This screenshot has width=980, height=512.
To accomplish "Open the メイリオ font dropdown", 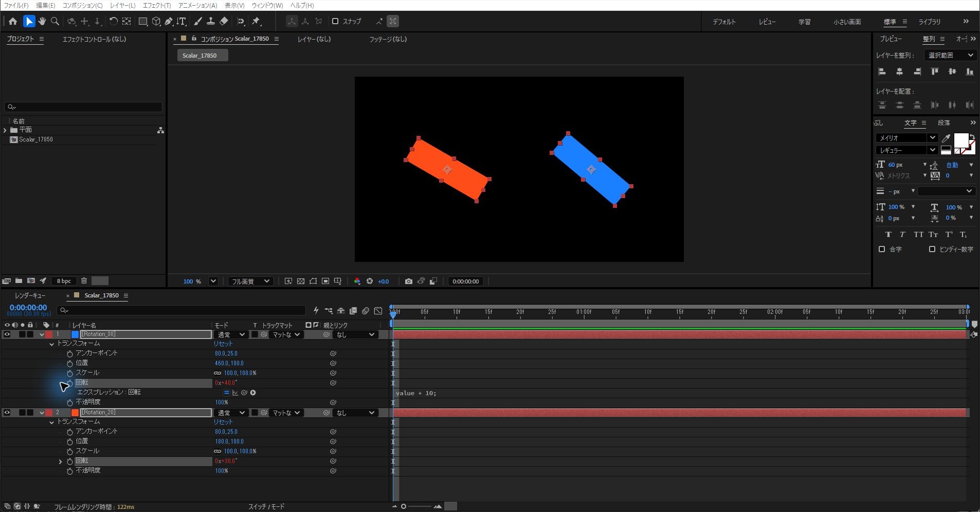I will click(907, 138).
